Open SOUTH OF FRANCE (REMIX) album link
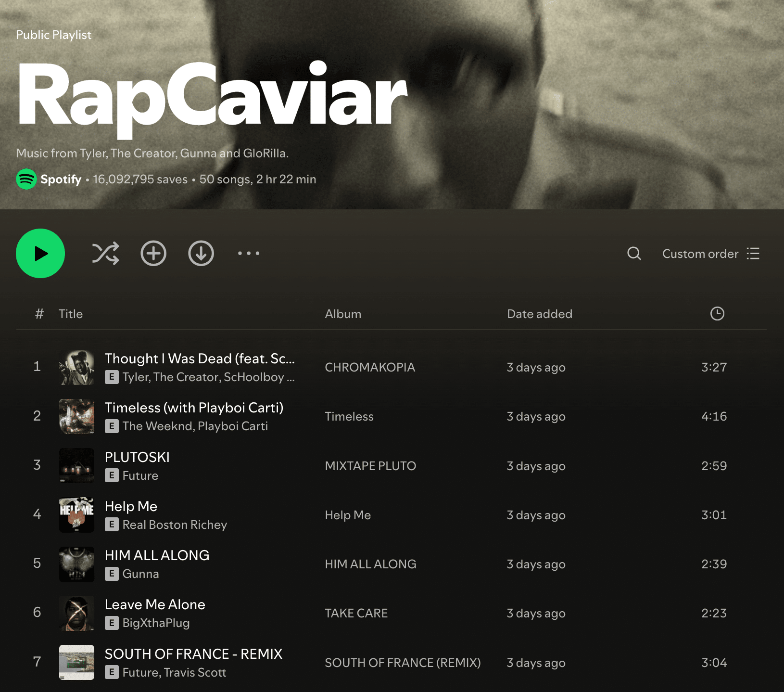The width and height of the screenshot is (784, 692). (403, 663)
